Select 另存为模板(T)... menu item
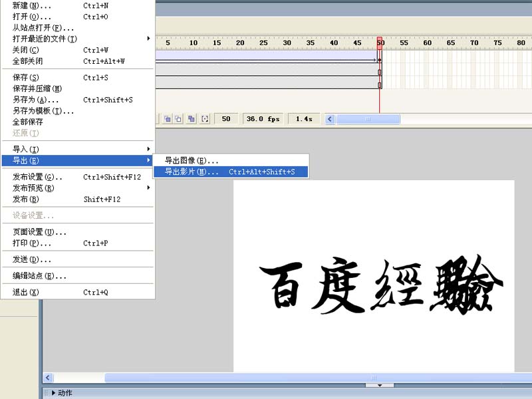Screen dimensions: 532x399 click(x=78, y=110)
